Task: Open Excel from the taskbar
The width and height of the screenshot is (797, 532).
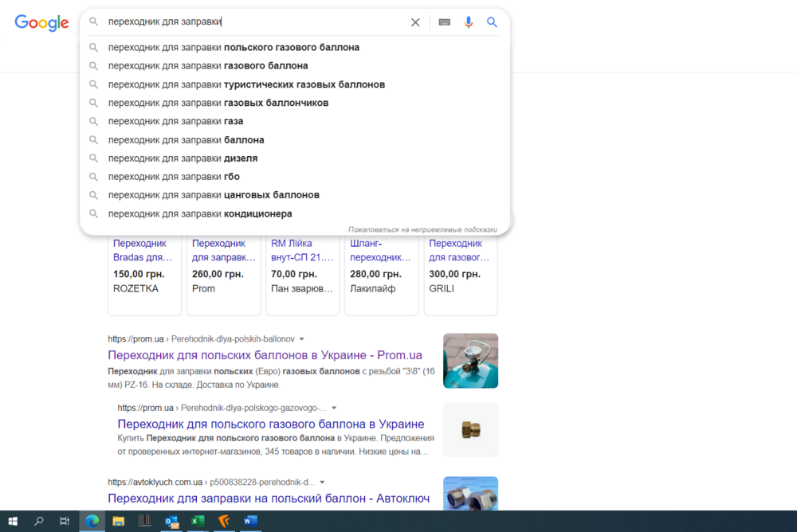Action: click(197, 522)
